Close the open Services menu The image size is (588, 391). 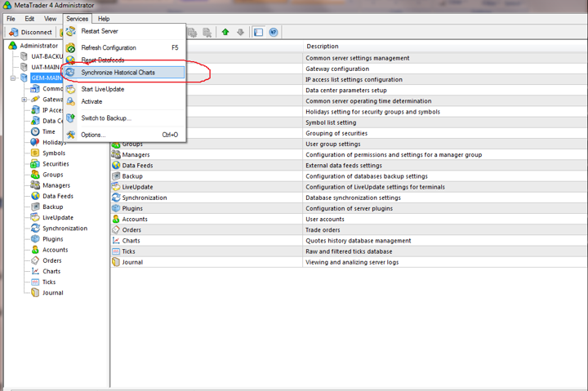coord(78,19)
